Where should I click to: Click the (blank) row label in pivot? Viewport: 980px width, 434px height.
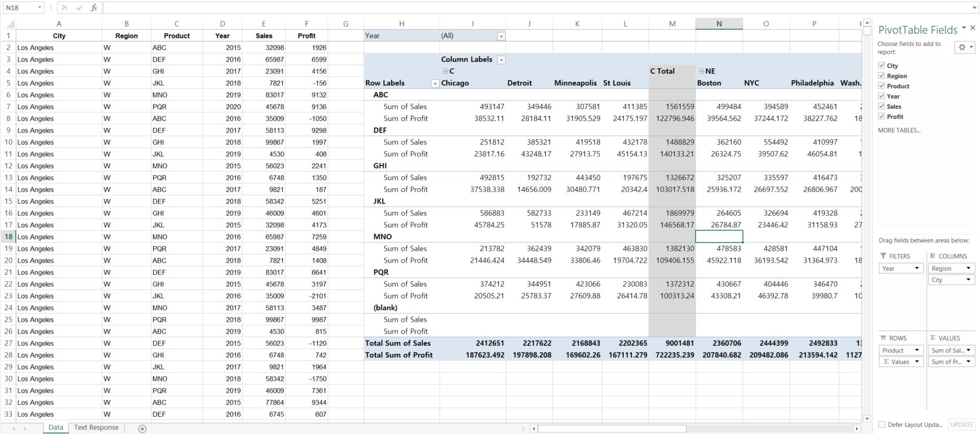385,308
